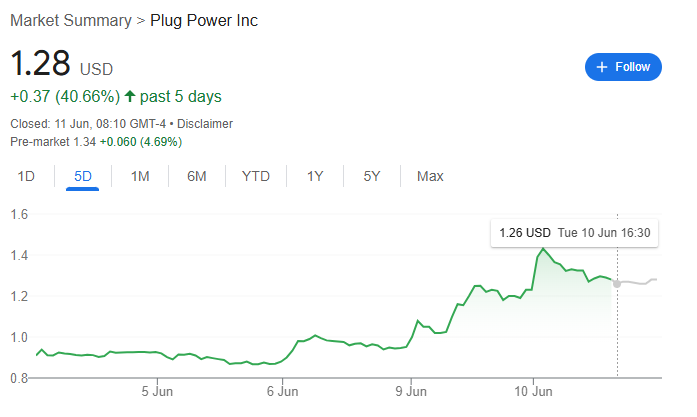Click the 1.26 USD price tooltip
The image size is (697, 417).
[574, 233]
